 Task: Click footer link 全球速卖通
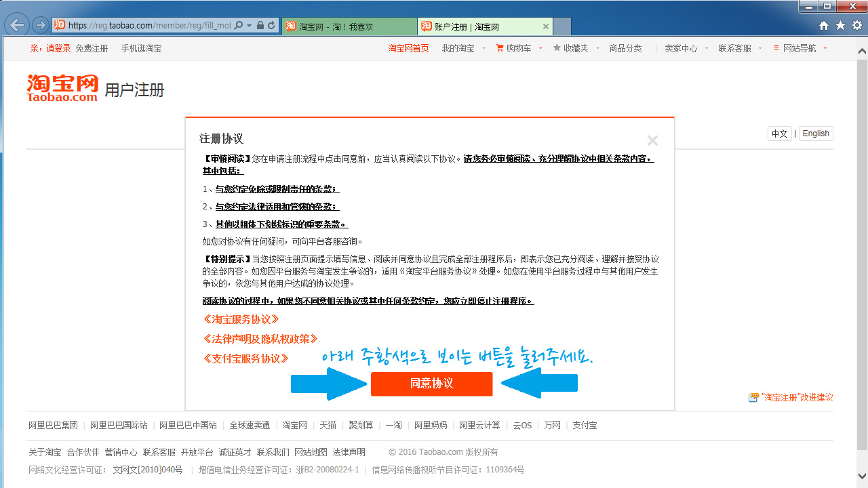[x=250, y=425]
